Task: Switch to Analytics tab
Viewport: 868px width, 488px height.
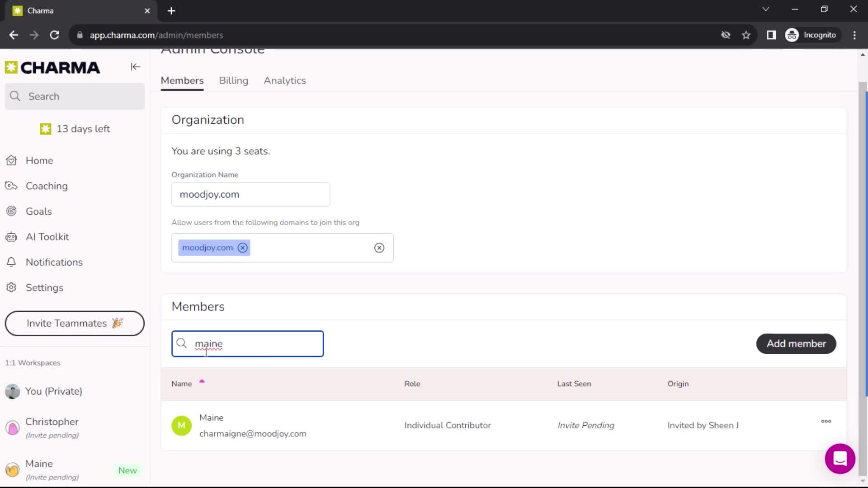Action: click(285, 80)
